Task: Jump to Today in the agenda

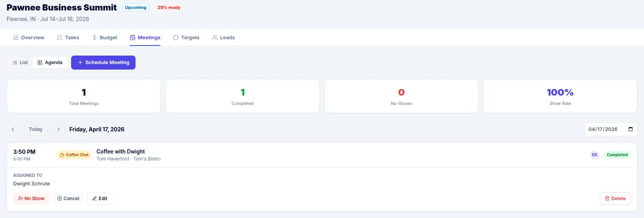Action: pyautogui.click(x=36, y=129)
